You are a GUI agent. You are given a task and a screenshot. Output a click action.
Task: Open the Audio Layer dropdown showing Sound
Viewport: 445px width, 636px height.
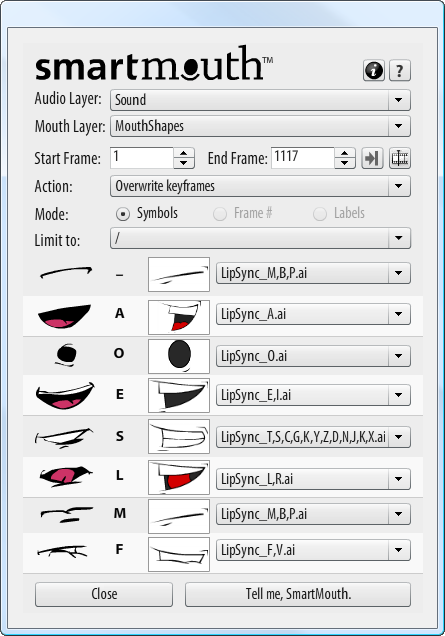click(260, 100)
